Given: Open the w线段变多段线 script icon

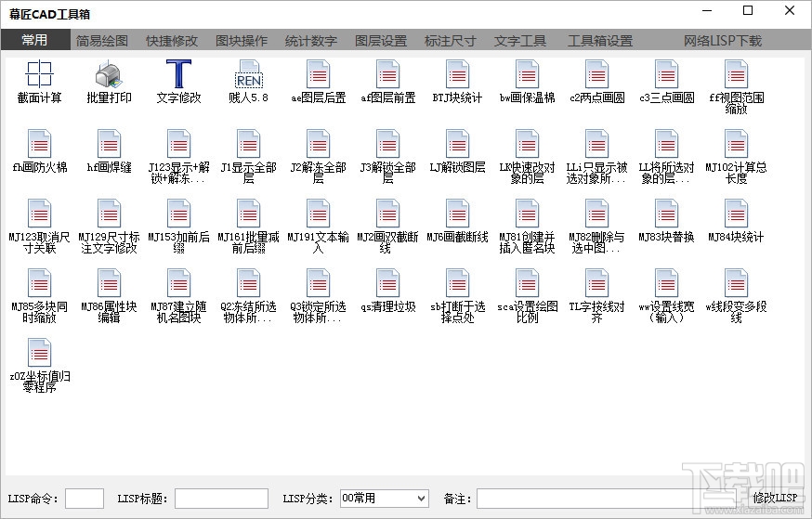Looking at the screenshot, I should pyautogui.click(x=736, y=282).
